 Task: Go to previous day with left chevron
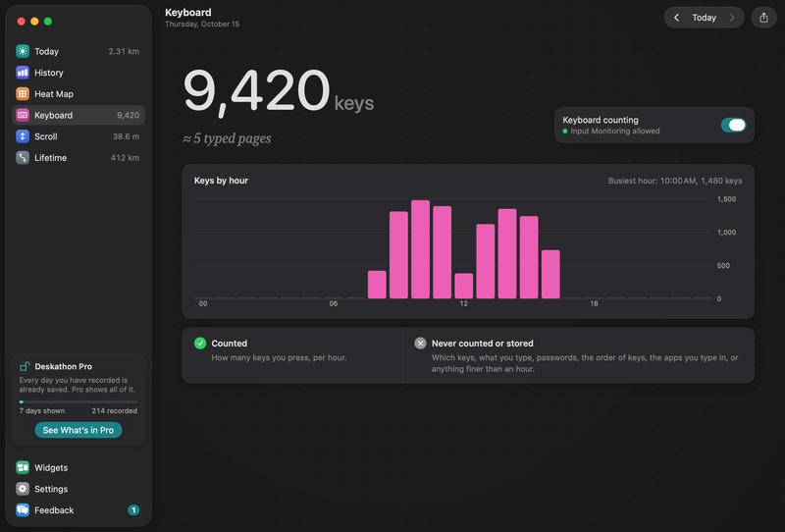676,18
